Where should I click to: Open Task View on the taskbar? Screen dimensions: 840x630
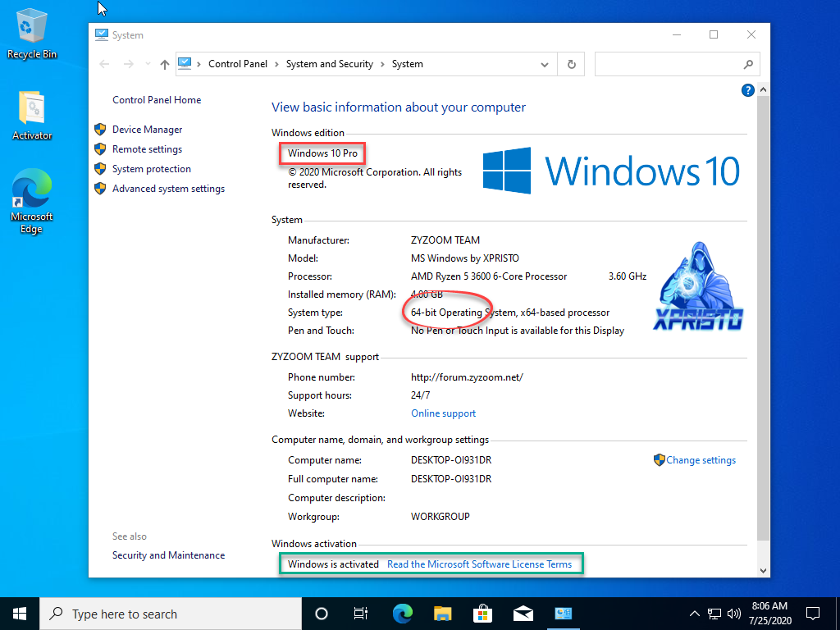(x=361, y=614)
